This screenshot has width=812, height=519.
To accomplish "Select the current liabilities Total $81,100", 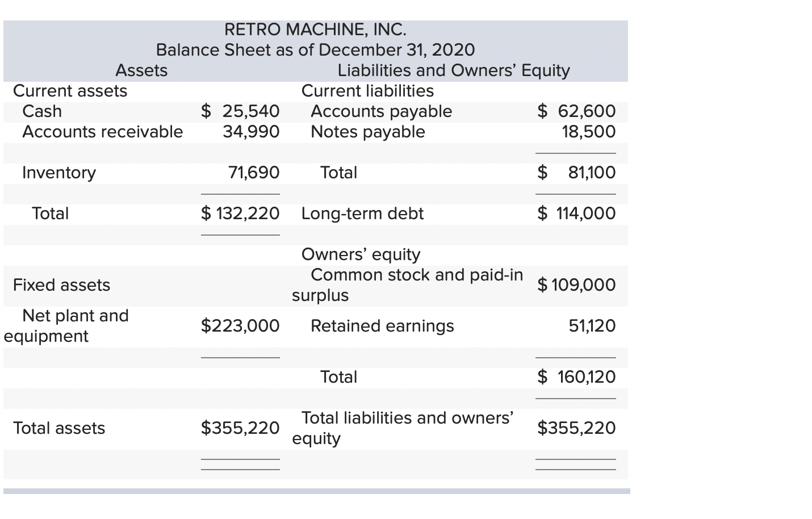I will (576, 172).
